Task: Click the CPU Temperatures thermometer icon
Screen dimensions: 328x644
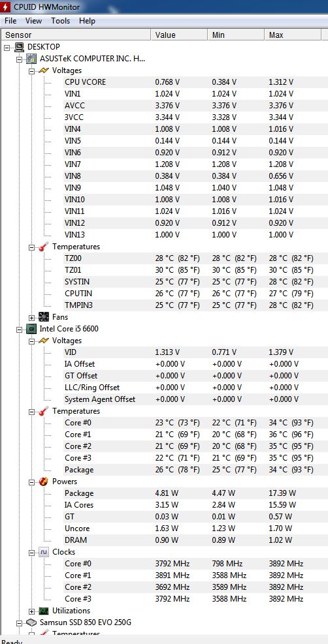Action: (44, 411)
